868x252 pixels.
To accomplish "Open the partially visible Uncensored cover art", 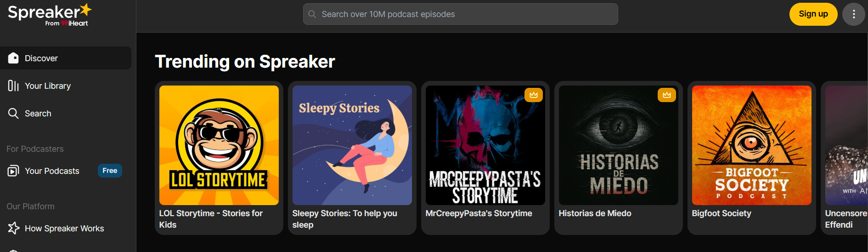I will coord(846,145).
